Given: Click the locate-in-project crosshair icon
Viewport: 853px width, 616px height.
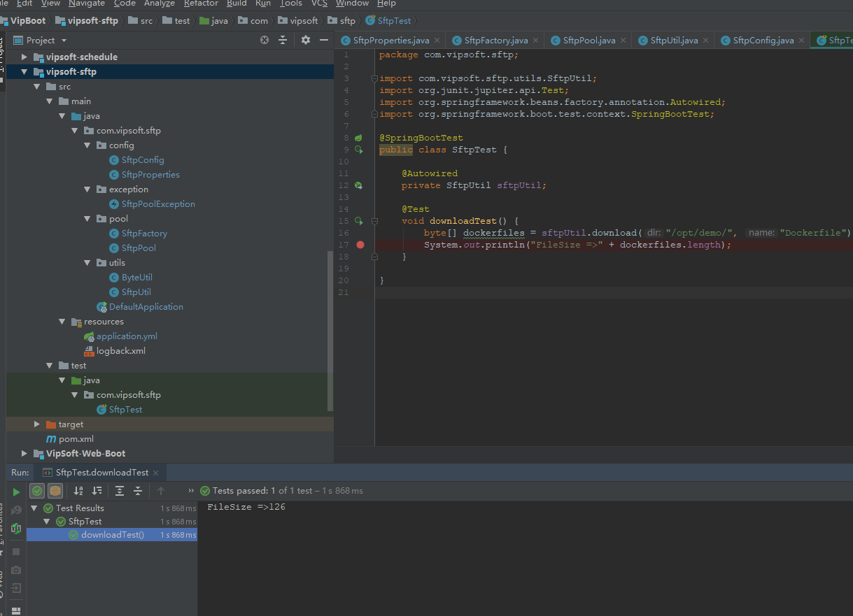Looking at the screenshot, I should tap(265, 40).
